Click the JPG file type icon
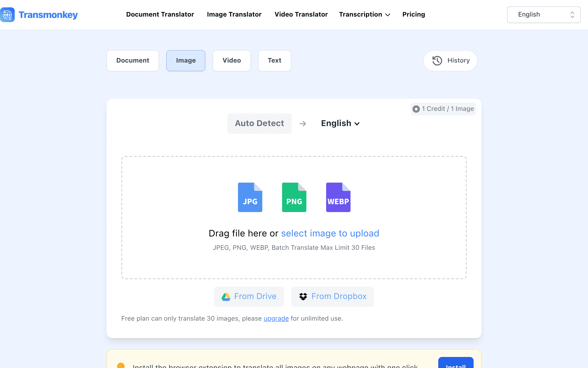588x368 pixels. point(250,197)
